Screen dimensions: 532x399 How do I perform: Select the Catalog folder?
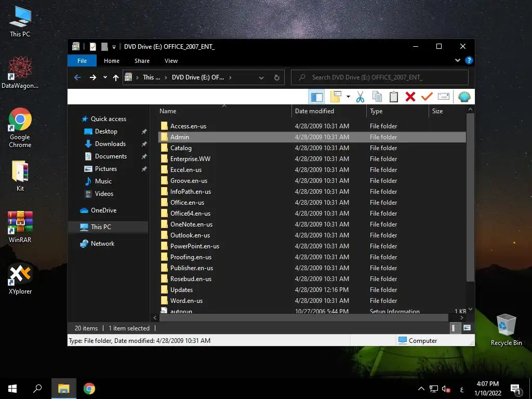pos(312,148)
